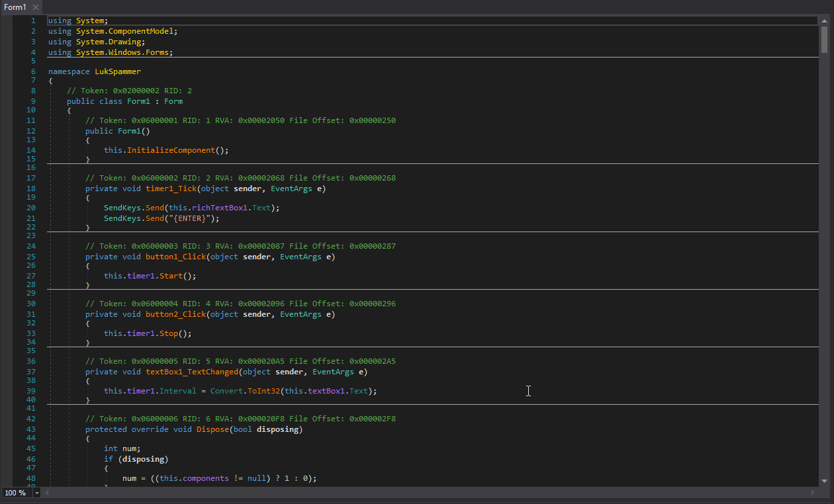Click the Convert class reference
The width and height of the screenshot is (834, 504).
coord(227,391)
